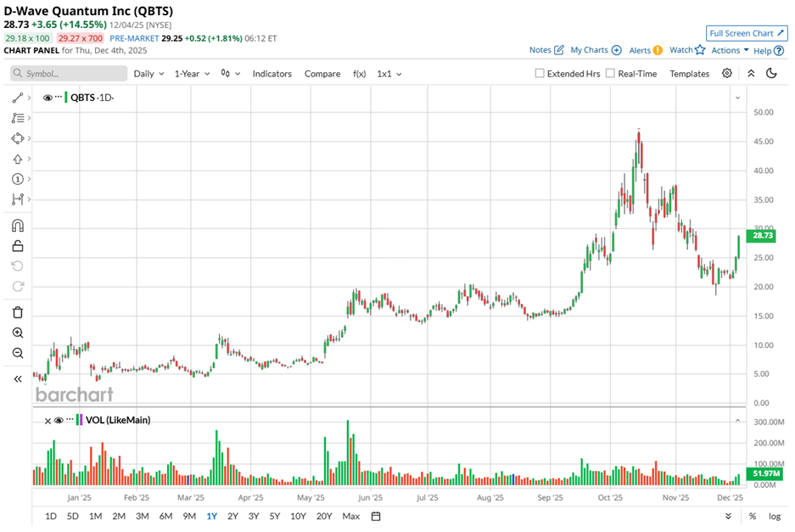Open the chart type candlestick dropdown
795x532 pixels.
pyautogui.click(x=231, y=74)
